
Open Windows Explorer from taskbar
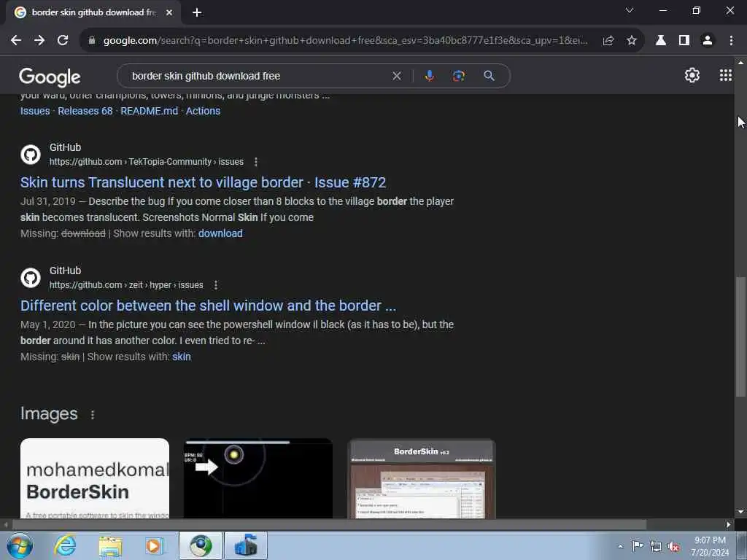[111, 545]
